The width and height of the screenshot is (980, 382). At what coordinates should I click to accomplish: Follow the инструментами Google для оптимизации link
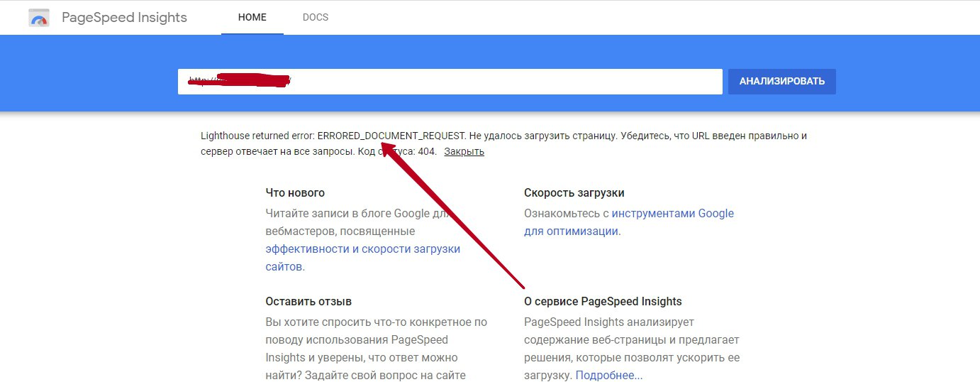click(x=629, y=222)
